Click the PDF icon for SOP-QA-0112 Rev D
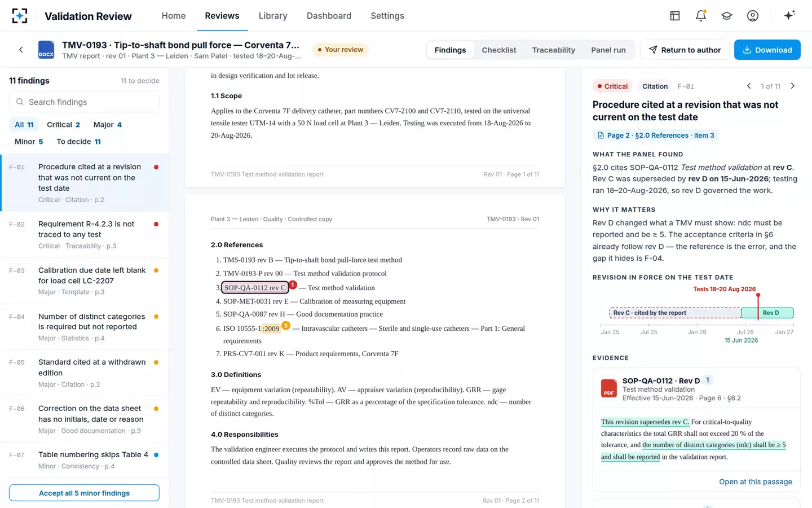The image size is (812, 508). pos(609,388)
